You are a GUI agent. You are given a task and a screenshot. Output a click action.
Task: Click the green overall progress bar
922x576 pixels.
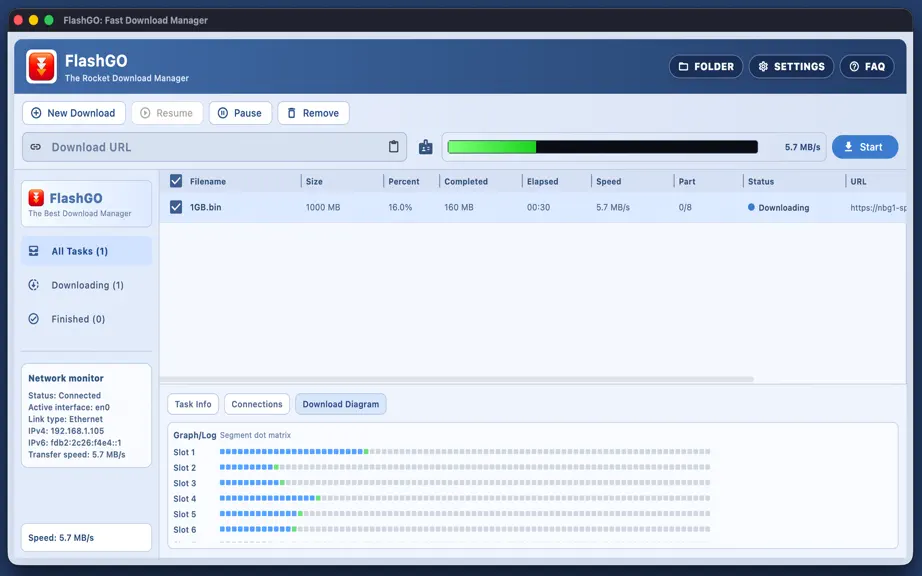tap(602, 147)
